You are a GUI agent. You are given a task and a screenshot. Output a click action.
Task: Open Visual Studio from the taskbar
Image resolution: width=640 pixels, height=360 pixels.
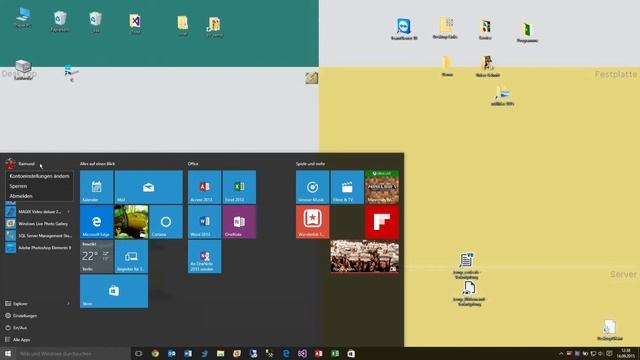coord(302,353)
